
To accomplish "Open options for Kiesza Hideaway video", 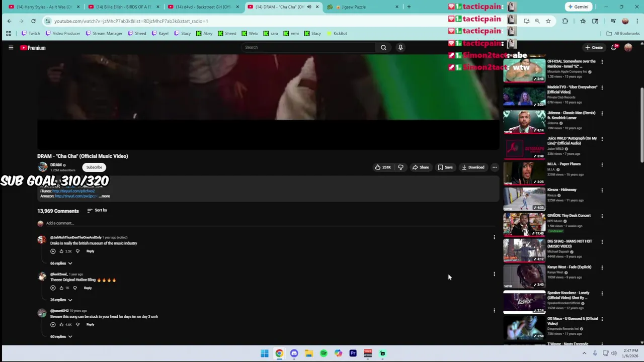I will coord(602,191).
